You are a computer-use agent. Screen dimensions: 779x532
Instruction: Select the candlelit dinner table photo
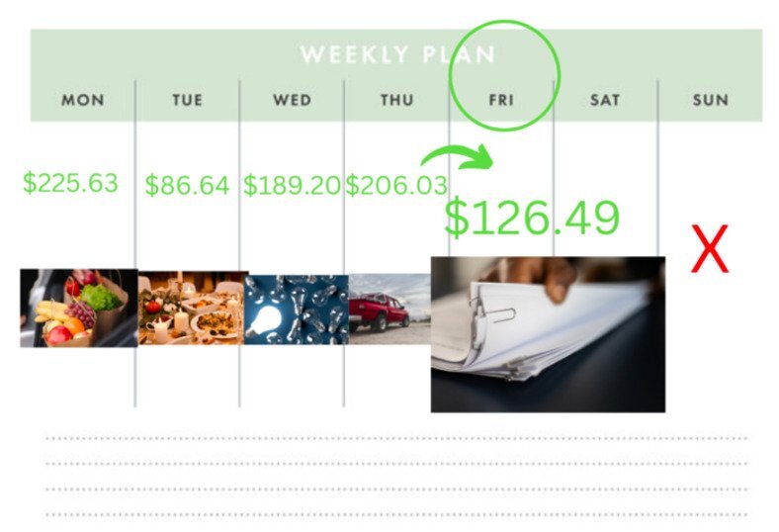[x=191, y=308]
